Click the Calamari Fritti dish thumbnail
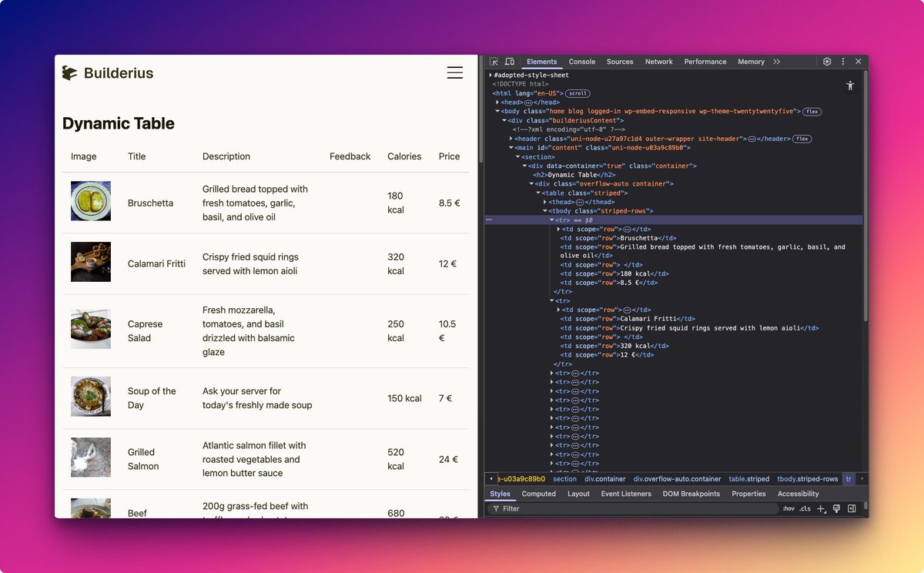Image resolution: width=924 pixels, height=573 pixels. tap(91, 262)
